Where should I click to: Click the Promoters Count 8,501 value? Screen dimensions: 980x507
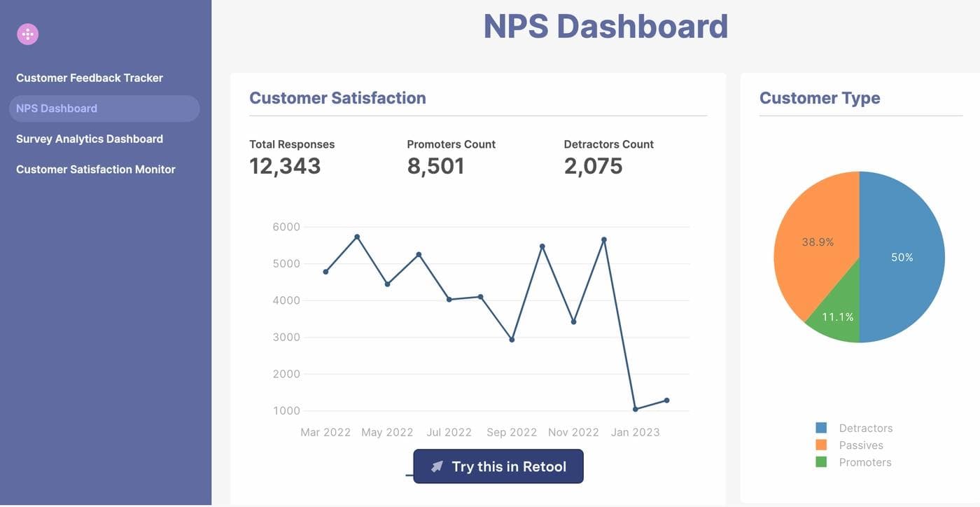point(435,166)
